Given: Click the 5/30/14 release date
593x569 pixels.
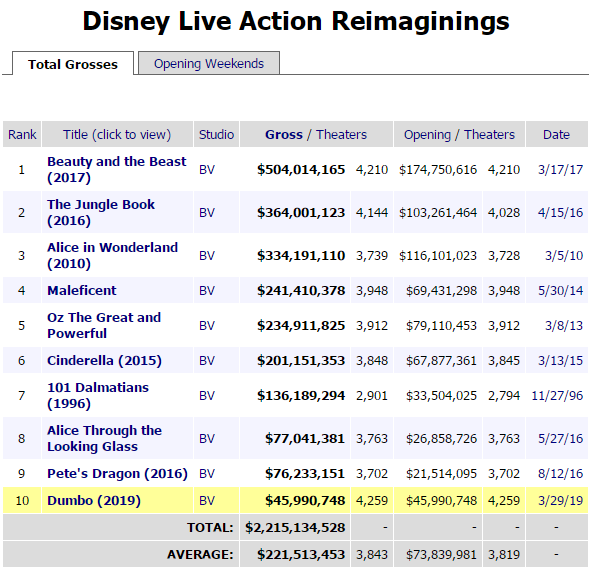Looking at the screenshot, I should [x=560, y=290].
